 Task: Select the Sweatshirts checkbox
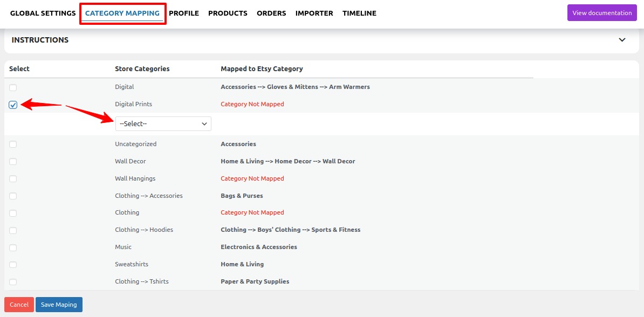click(13, 265)
